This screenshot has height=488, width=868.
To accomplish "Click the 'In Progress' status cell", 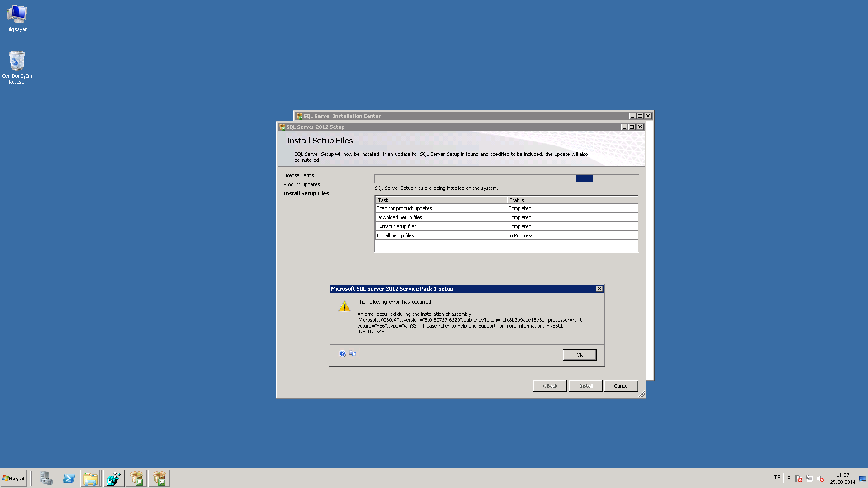I will (572, 235).
